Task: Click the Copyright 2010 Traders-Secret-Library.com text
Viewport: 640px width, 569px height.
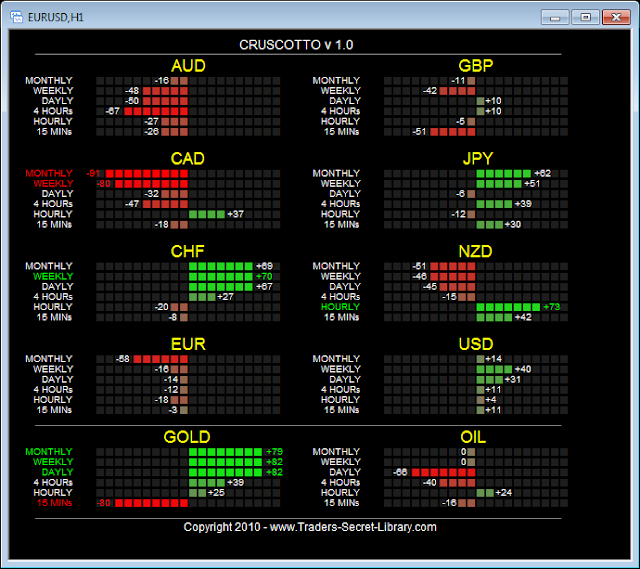Action: click(x=310, y=527)
